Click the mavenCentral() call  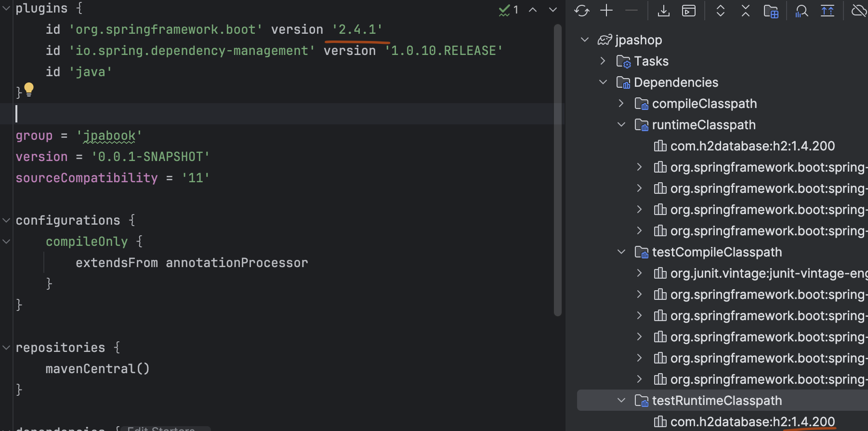point(98,369)
